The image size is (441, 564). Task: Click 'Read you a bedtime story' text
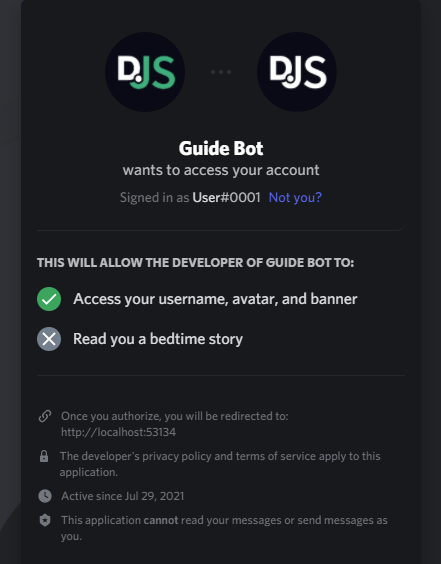pyautogui.click(x=158, y=339)
